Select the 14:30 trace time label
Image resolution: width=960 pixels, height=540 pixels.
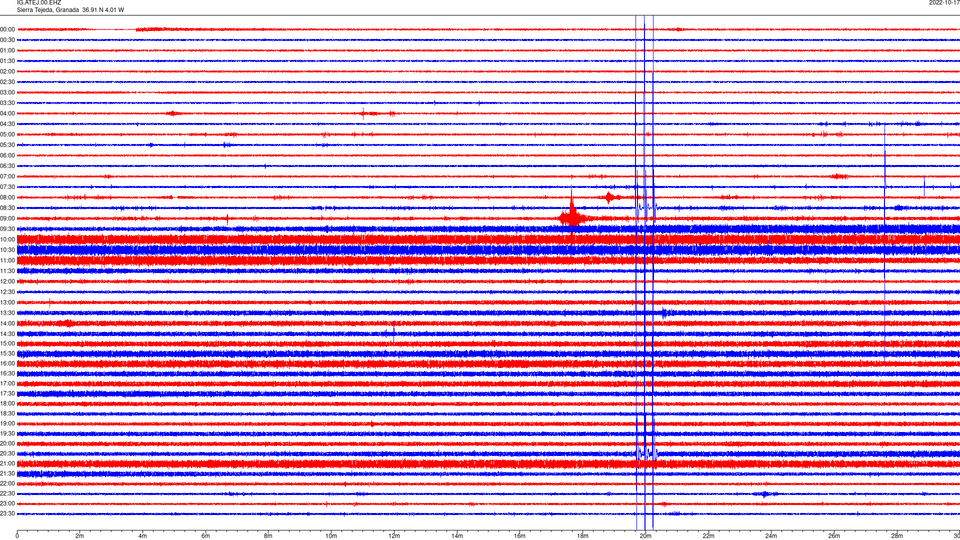7,334
